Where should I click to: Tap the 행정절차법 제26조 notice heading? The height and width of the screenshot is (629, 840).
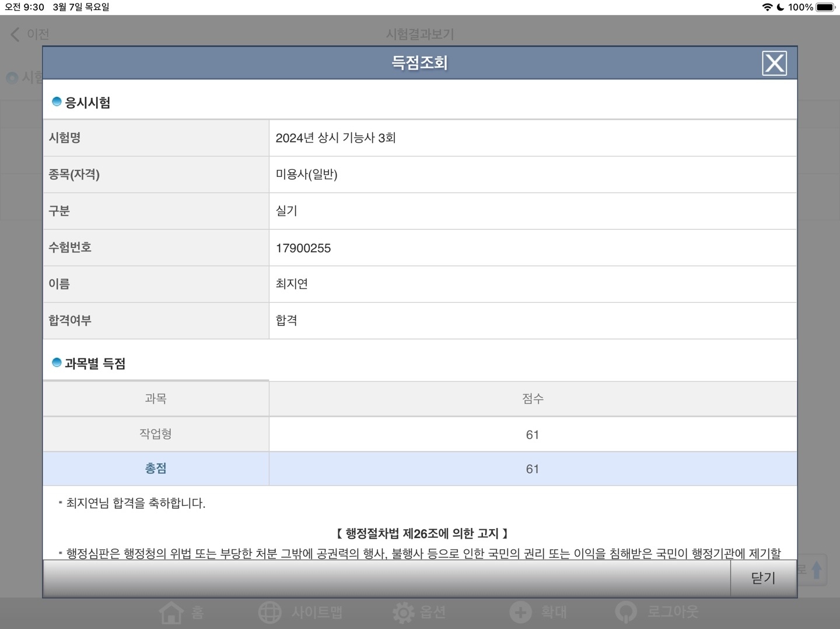[422, 533]
